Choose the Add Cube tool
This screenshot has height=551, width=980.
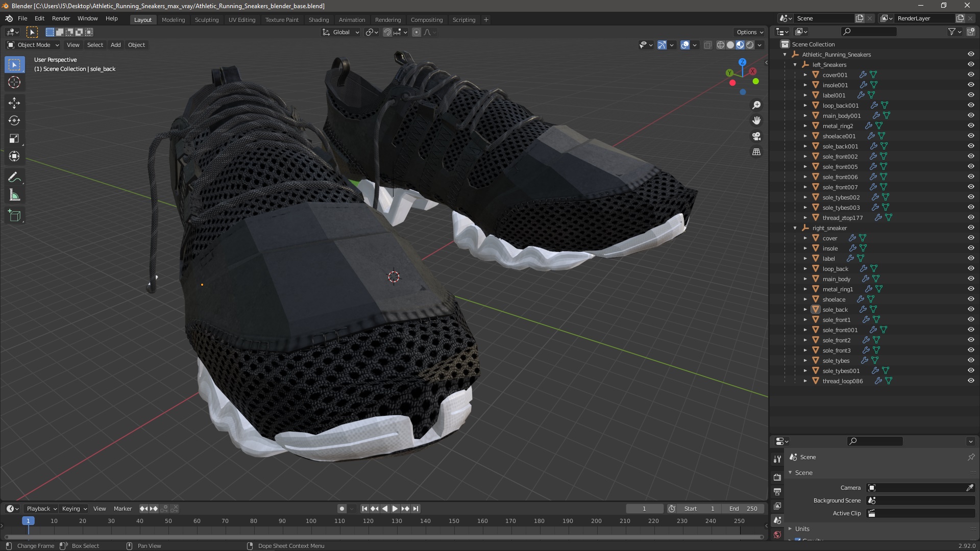(x=14, y=216)
